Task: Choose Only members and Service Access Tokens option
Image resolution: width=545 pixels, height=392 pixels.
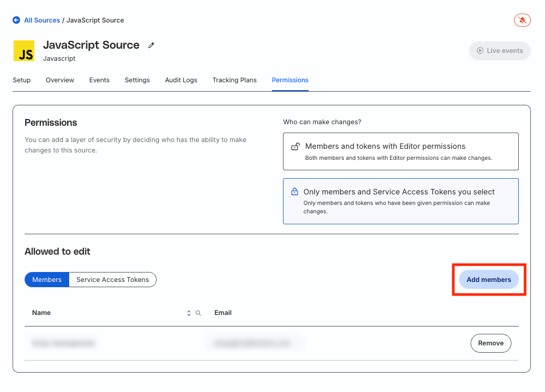Action: 401,201
